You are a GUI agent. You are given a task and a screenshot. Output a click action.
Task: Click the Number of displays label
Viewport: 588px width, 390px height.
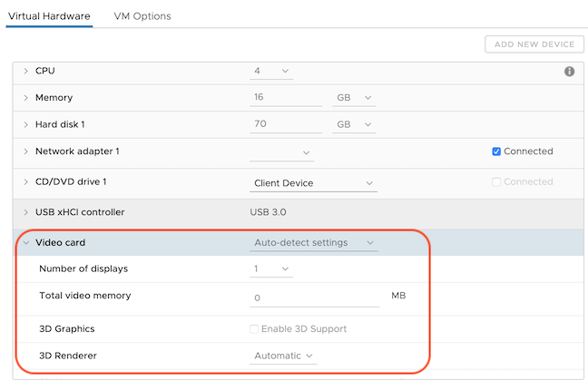83,268
